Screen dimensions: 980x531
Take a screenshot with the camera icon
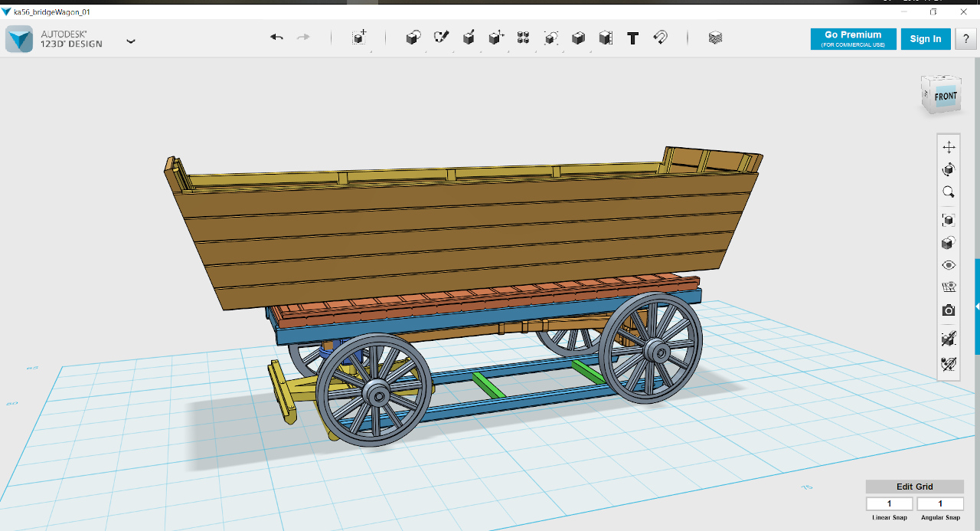(x=949, y=310)
